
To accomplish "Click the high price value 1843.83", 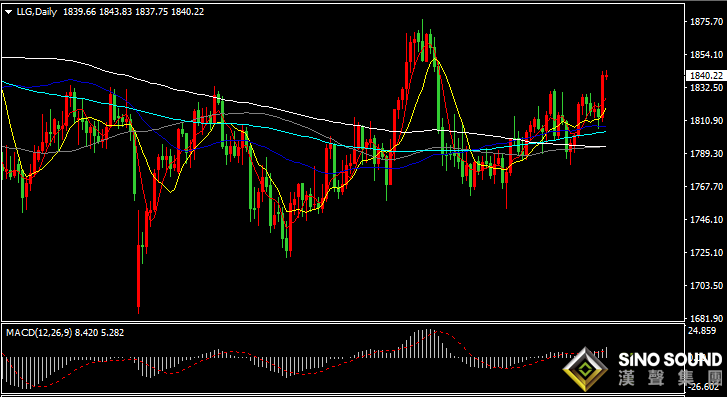I will click(x=115, y=13).
